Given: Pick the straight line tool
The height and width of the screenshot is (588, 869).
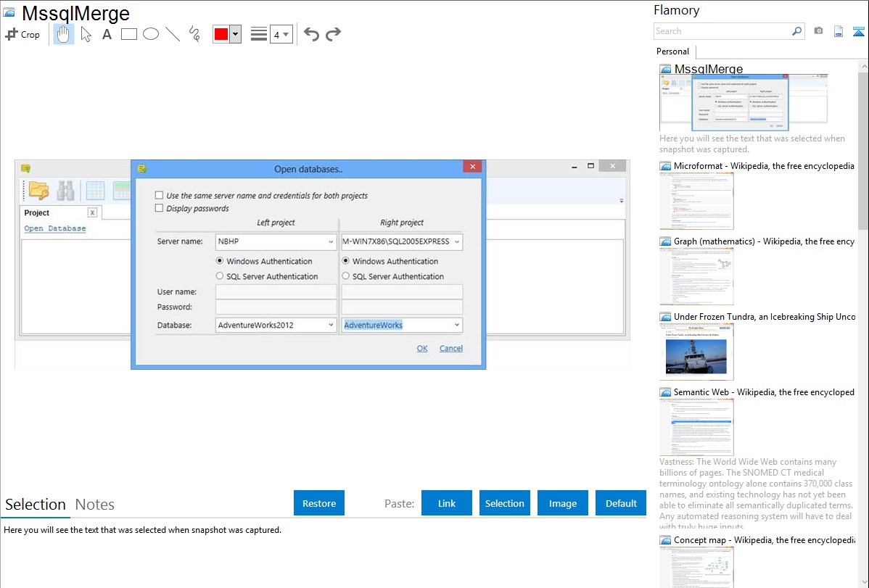Looking at the screenshot, I should click(x=173, y=34).
